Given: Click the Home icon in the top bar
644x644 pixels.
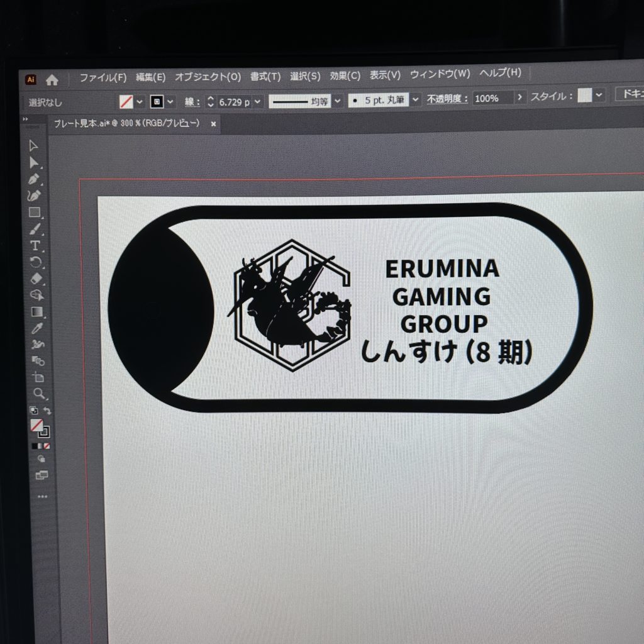Looking at the screenshot, I should pos(52,80).
